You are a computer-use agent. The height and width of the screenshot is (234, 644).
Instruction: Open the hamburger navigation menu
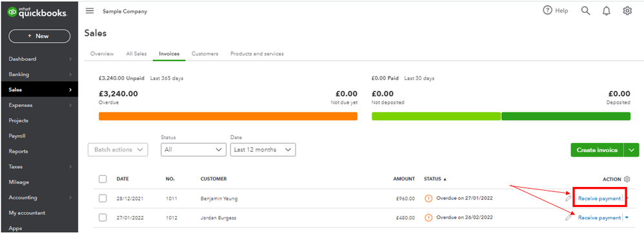click(90, 11)
